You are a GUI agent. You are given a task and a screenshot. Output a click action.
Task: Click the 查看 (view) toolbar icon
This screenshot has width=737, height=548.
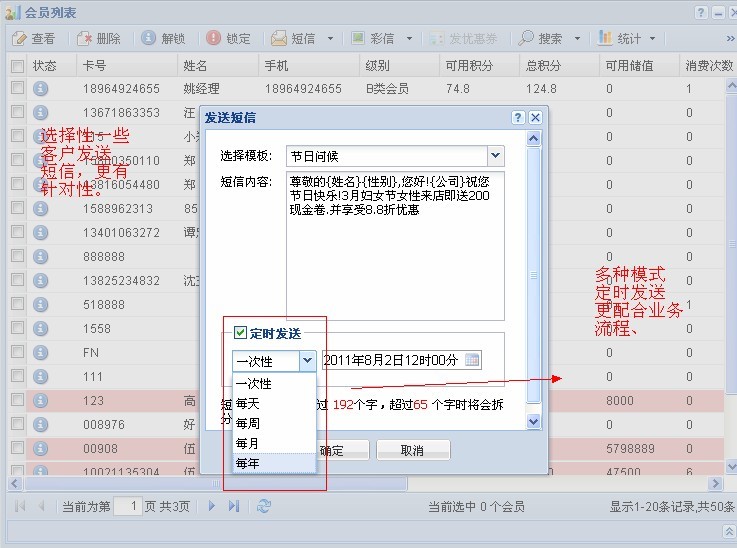pos(19,39)
